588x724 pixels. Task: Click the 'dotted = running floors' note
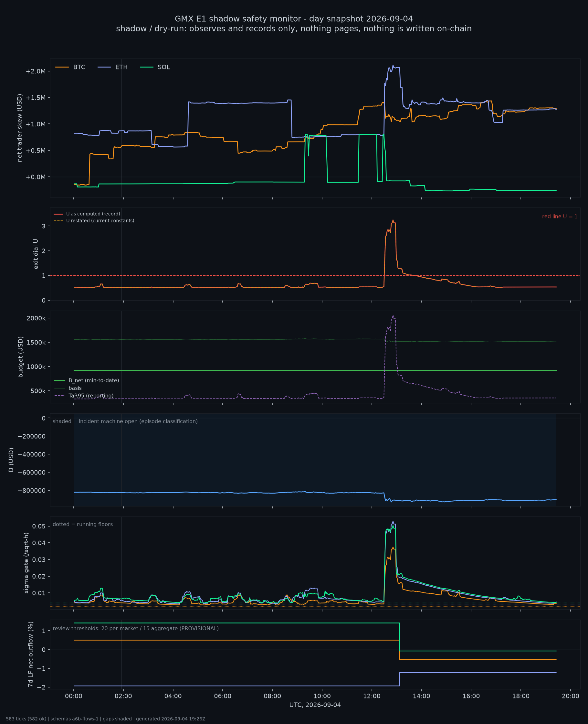[x=83, y=524]
